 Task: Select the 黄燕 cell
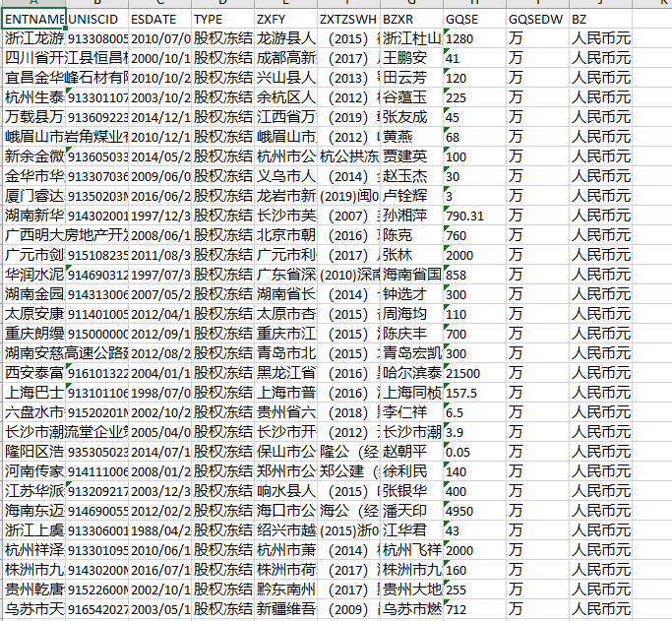[x=412, y=137]
